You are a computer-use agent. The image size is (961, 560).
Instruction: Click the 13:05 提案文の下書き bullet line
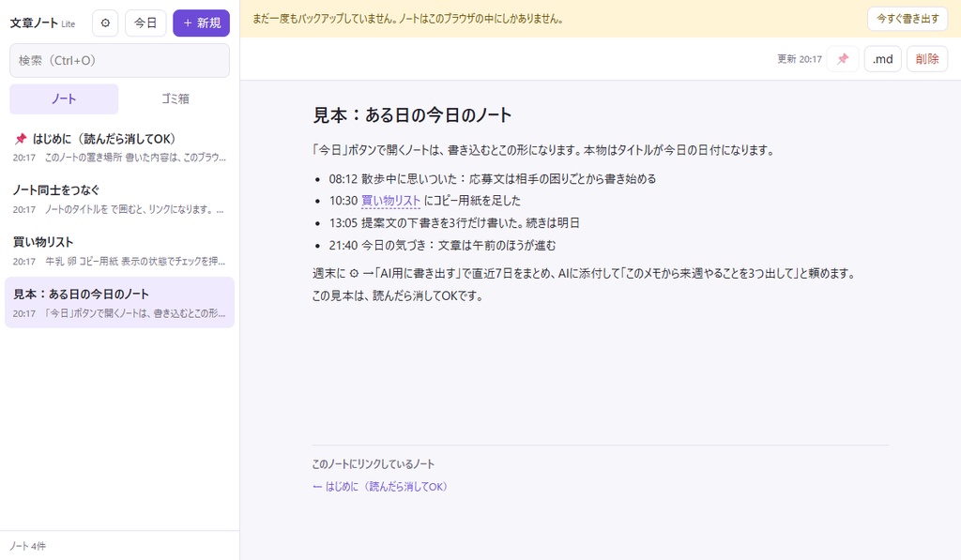click(x=454, y=223)
